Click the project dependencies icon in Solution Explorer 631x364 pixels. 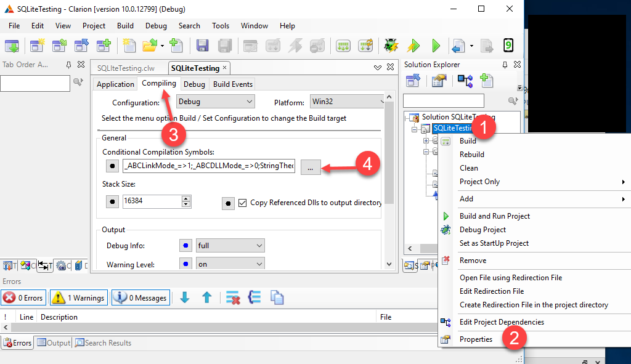point(464,81)
